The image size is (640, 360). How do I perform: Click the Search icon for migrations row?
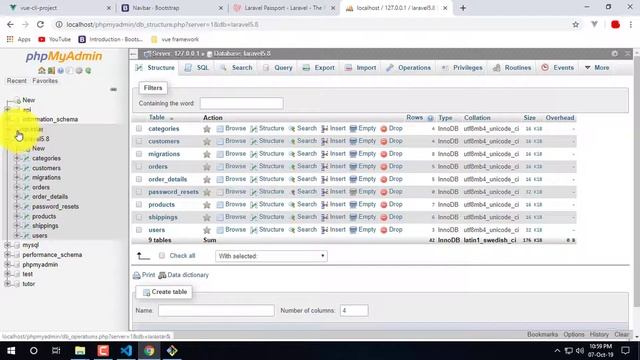(x=292, y=154)
